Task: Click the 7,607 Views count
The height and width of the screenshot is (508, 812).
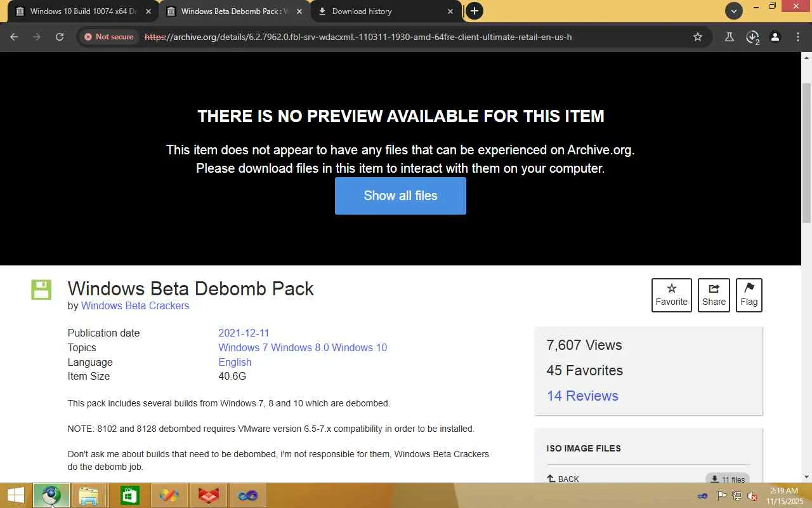Action: pos(584,345)
